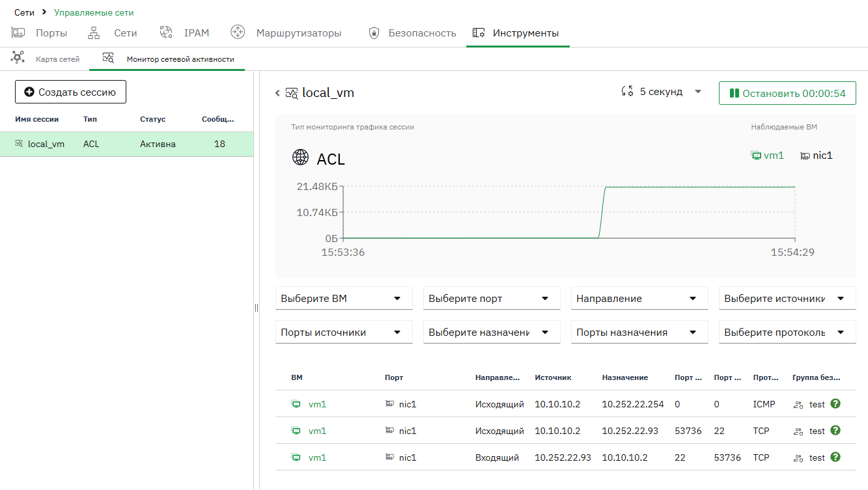This screenshot has width=868, height=490.
Task: Click the Монитор сетевой активности icon
Action: point(108,58)
